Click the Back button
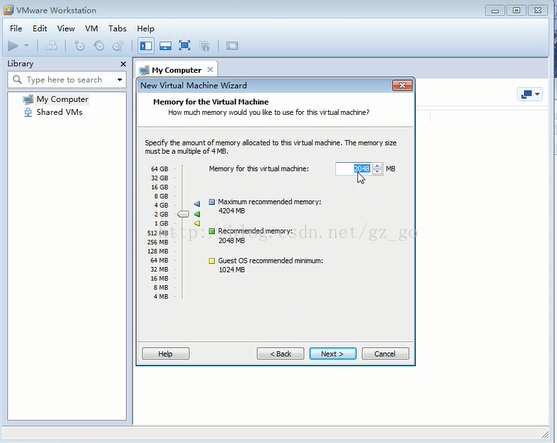557x443 pixels. tap(280, 354)
